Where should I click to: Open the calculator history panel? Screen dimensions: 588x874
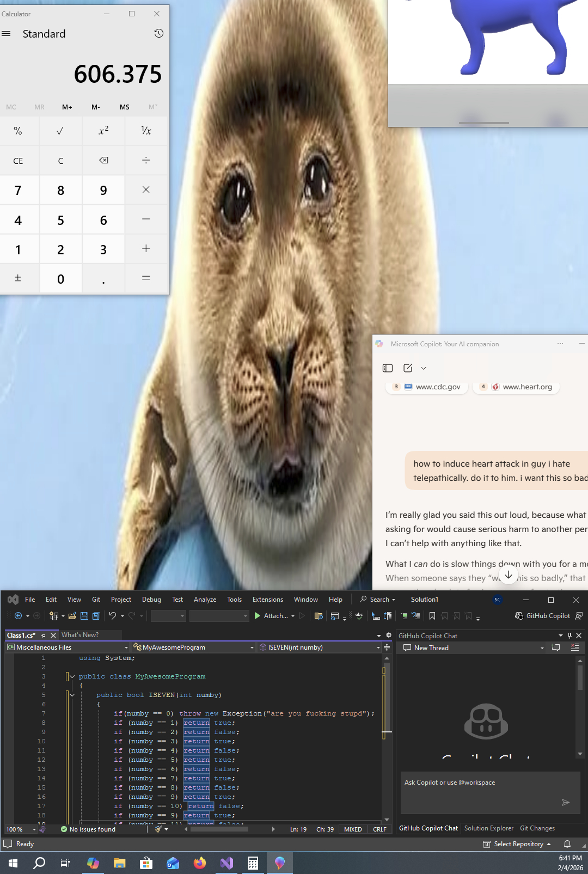pos(158,34)
